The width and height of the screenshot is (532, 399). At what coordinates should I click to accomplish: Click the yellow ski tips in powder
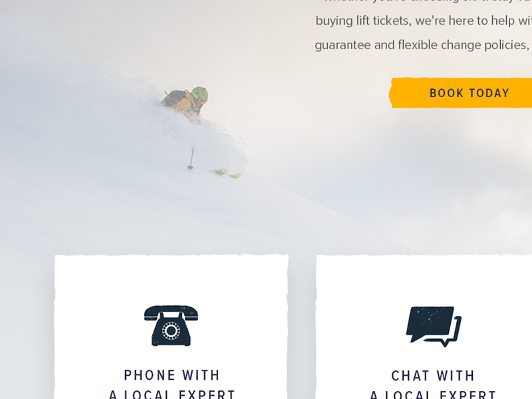226,174
